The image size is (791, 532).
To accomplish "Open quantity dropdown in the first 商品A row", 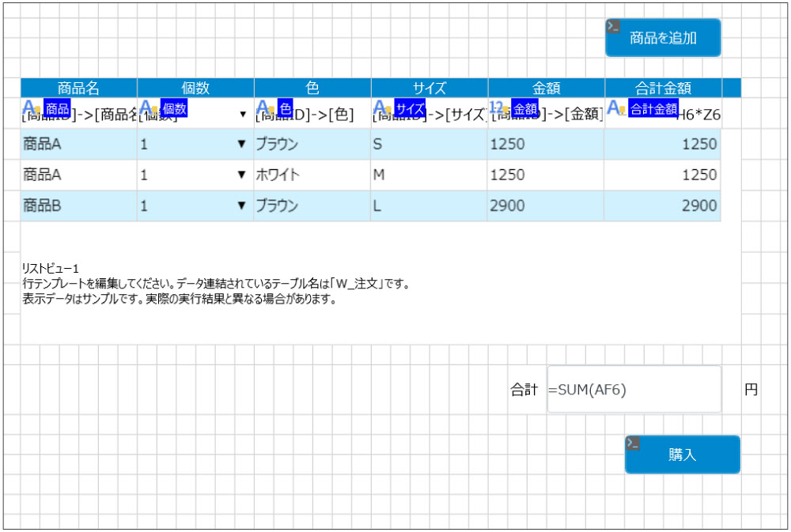I will pyautogui.click(x=242, y=145).
